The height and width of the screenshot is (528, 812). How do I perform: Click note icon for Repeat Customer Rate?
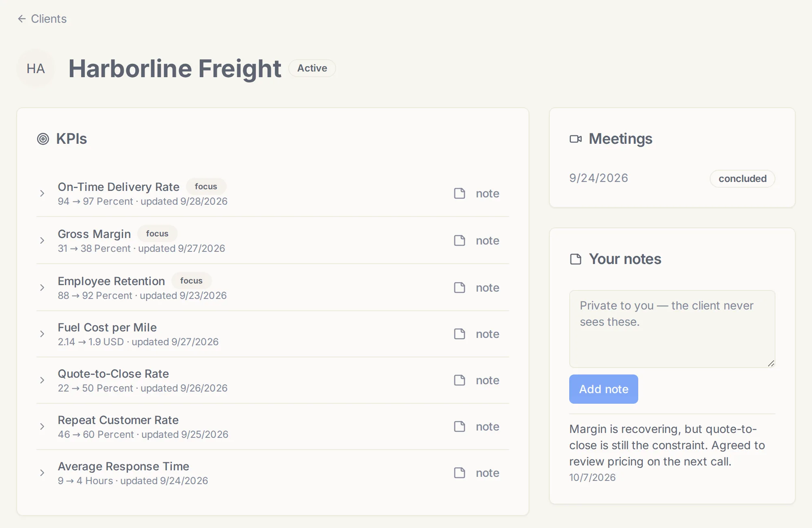[x=460, y=426]
